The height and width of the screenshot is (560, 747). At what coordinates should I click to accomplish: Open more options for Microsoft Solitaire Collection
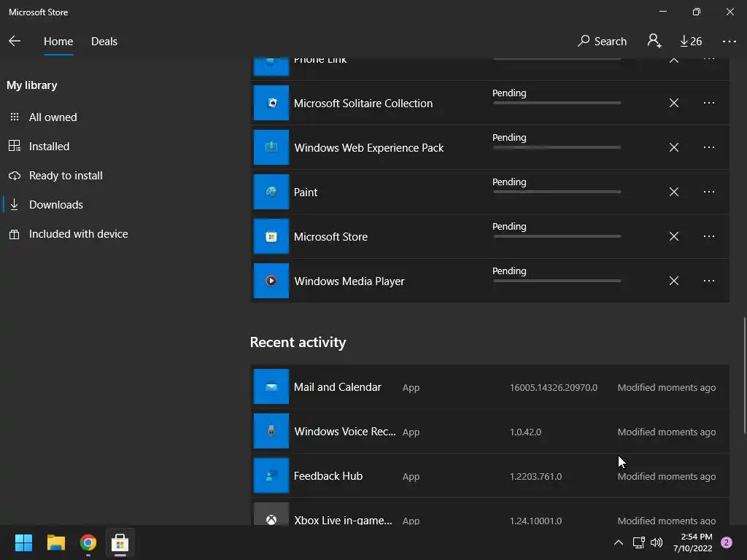pyautogui.click(x=709, y=103)
